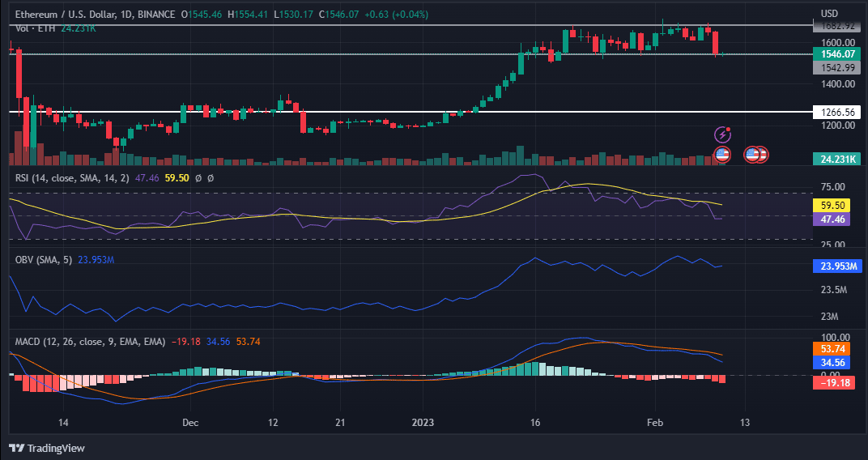
Task: Click the 13 date on time axis
Action: pyautogui.click(x=745, y=423)
